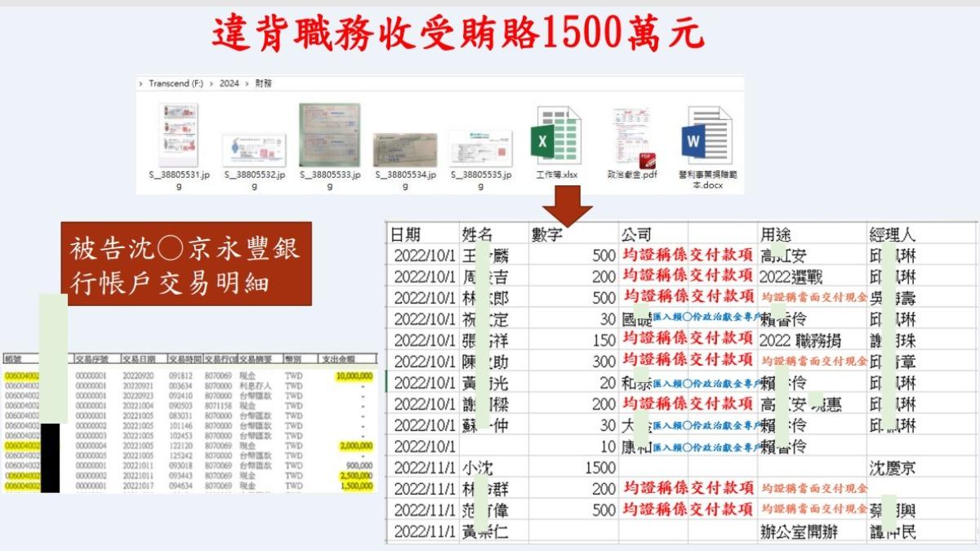This screenshot has width=980, height=551.
Task: Click 沈慶京 in the 經理人 column
Action: click(893, 468)
